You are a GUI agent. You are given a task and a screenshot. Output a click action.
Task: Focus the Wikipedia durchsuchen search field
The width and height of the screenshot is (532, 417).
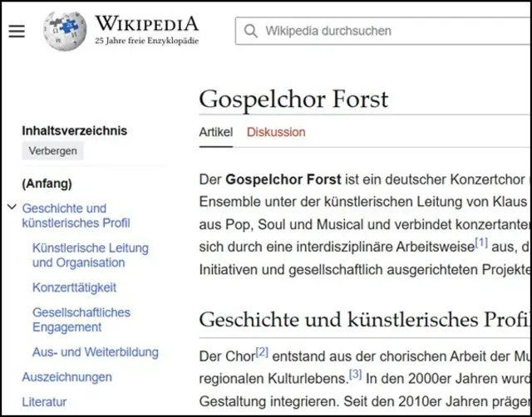coord(383,31)
